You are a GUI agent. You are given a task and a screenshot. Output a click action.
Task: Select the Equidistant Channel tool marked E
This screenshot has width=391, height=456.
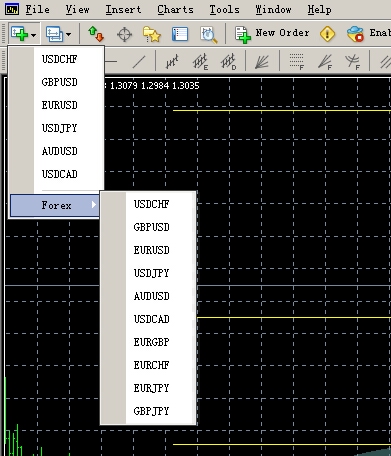tap(200, 62)
